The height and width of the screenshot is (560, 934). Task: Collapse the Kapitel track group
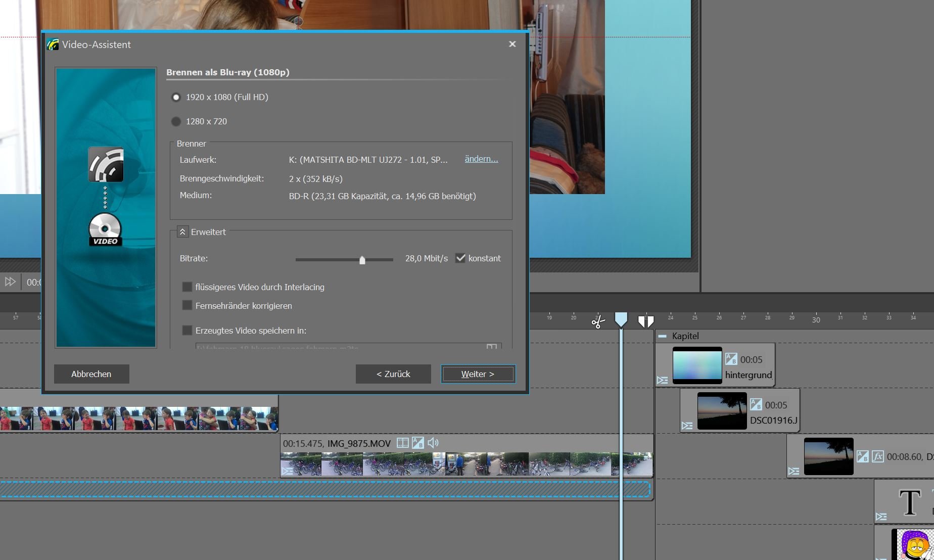pos(662,336)
